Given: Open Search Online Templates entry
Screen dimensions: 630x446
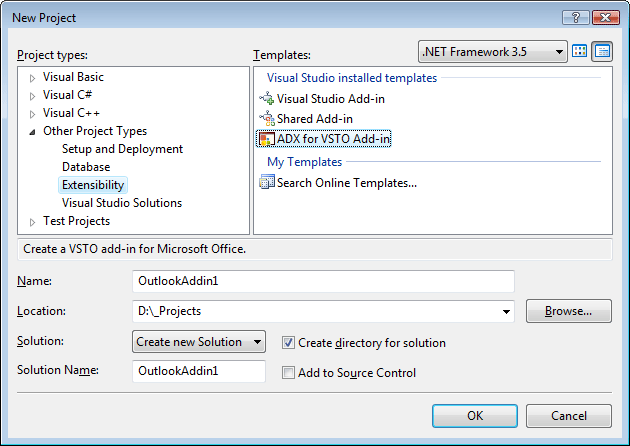Looking at the screenshot, I should [347, 183].
